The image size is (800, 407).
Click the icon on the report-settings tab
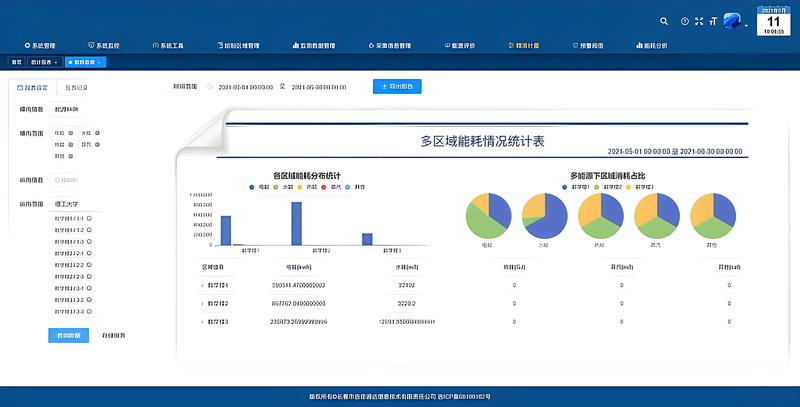pos(20,88)
